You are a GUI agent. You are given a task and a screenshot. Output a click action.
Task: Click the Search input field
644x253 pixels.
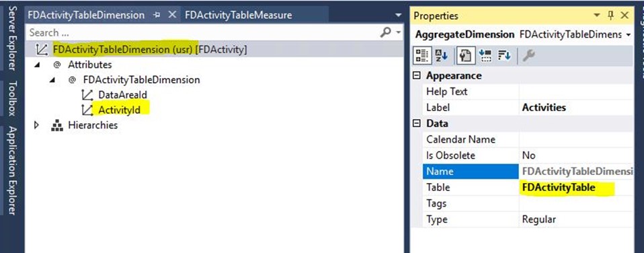click(x=203, y=32)
